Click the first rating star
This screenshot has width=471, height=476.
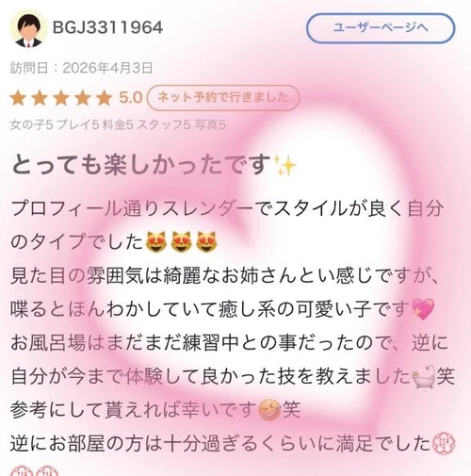(x=18, y=98)
